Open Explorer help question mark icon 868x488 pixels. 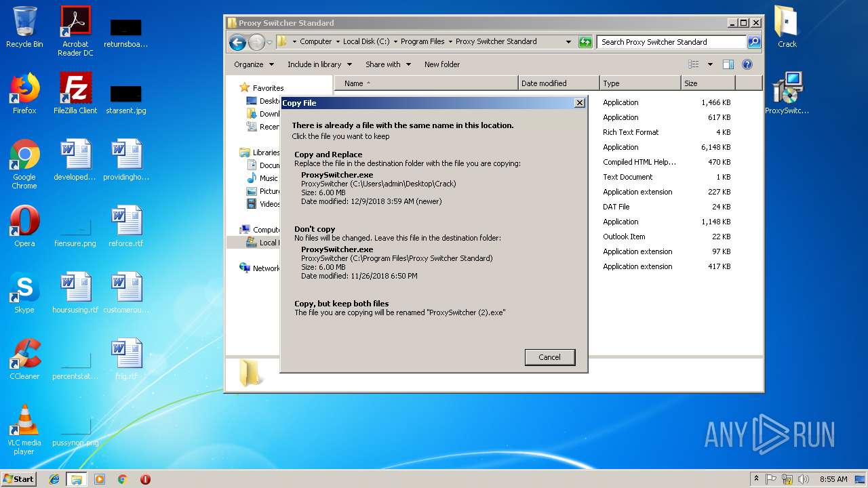pyautogui.click(x=747, y=64)
